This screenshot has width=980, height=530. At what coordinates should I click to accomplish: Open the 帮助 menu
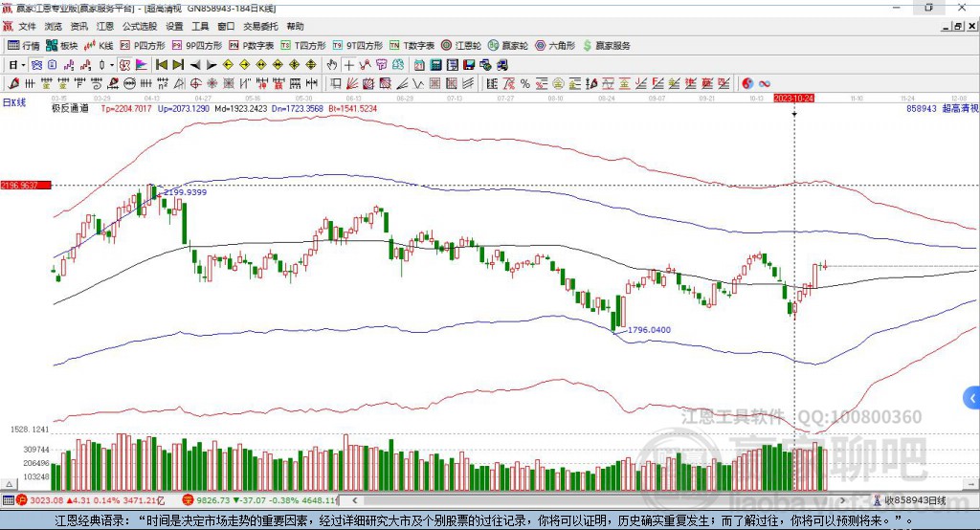click(x=295, y=26)
